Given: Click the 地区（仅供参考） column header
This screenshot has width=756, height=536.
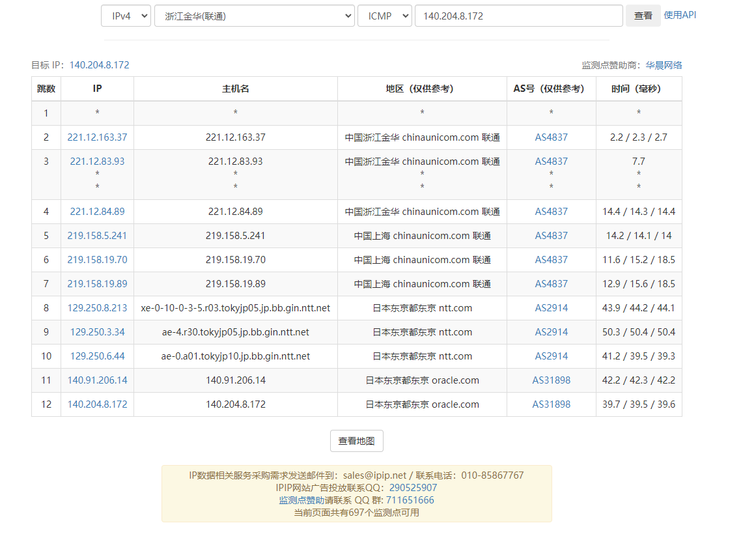Looking at the screenshot, I should pyautogui.click(x=423, y=89).
